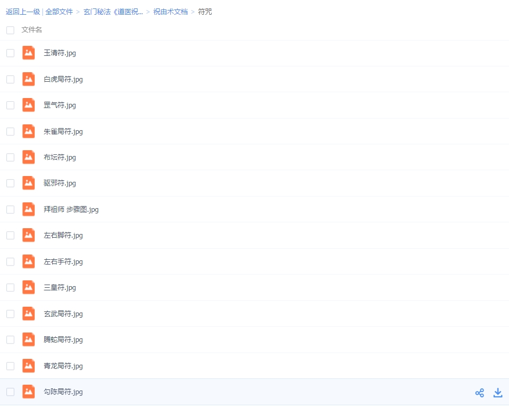This screenshot has height=420, width=509.
Task: Open the file 玄武局符.jpg
Action: tap(63, 314)
